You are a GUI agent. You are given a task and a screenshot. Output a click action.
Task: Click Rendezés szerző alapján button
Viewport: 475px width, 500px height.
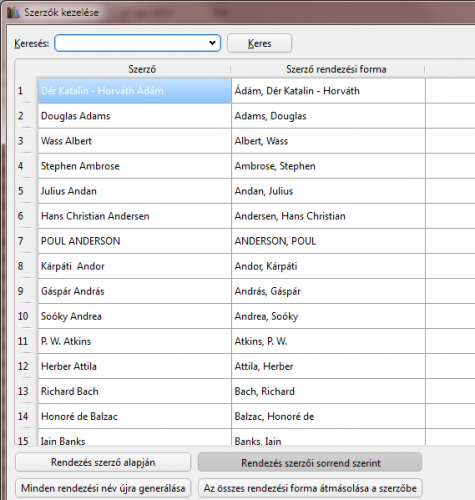(103, 462)
